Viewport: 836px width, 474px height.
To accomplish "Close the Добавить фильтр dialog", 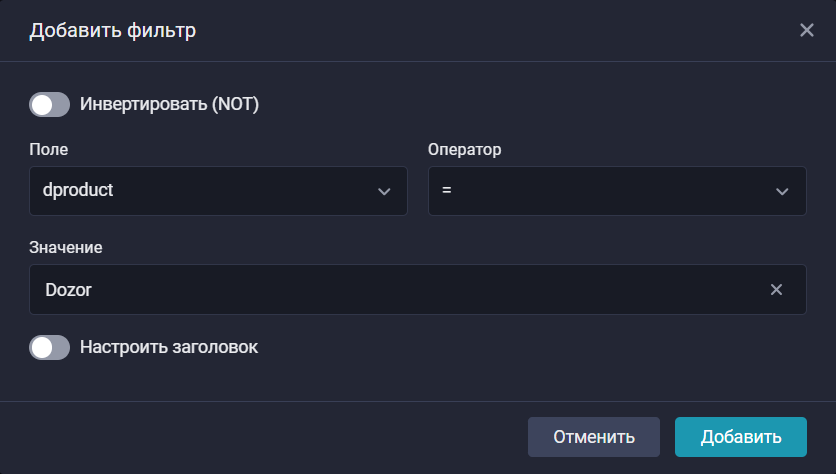I will (x=807, y=30).
